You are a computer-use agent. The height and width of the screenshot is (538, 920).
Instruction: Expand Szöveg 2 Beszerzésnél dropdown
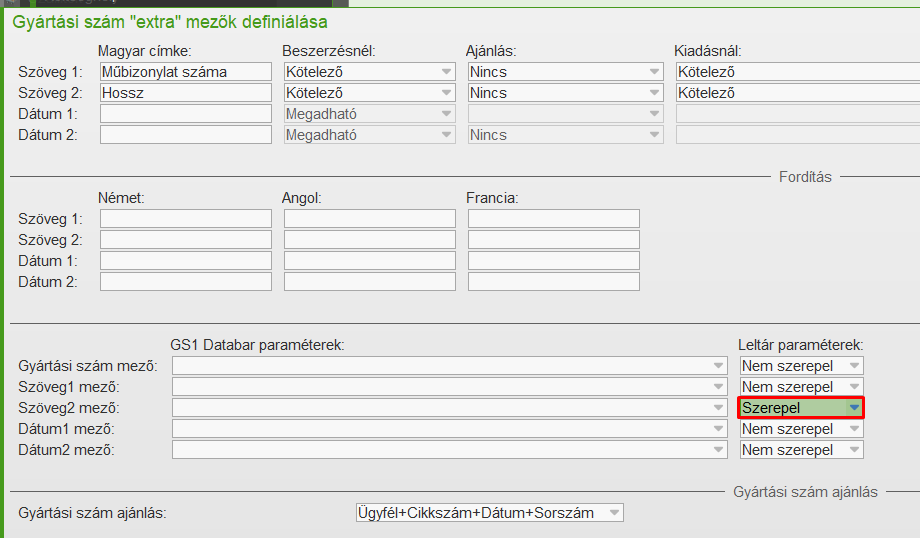tap(369, 93)
